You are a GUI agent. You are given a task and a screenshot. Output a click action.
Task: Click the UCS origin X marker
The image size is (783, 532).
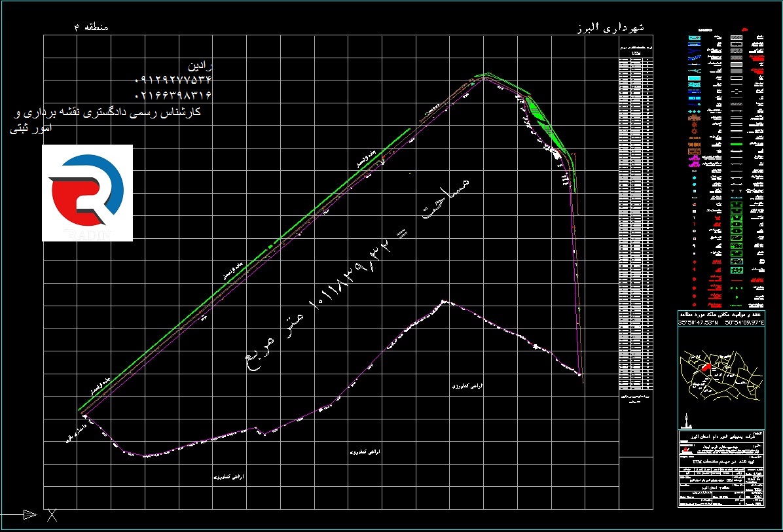pos(52,515)
